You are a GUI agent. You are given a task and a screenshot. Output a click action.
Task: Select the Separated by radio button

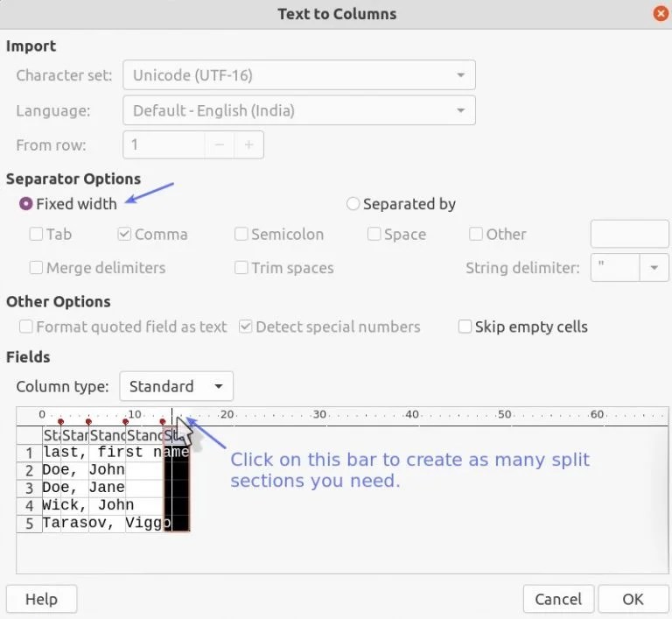353,204
